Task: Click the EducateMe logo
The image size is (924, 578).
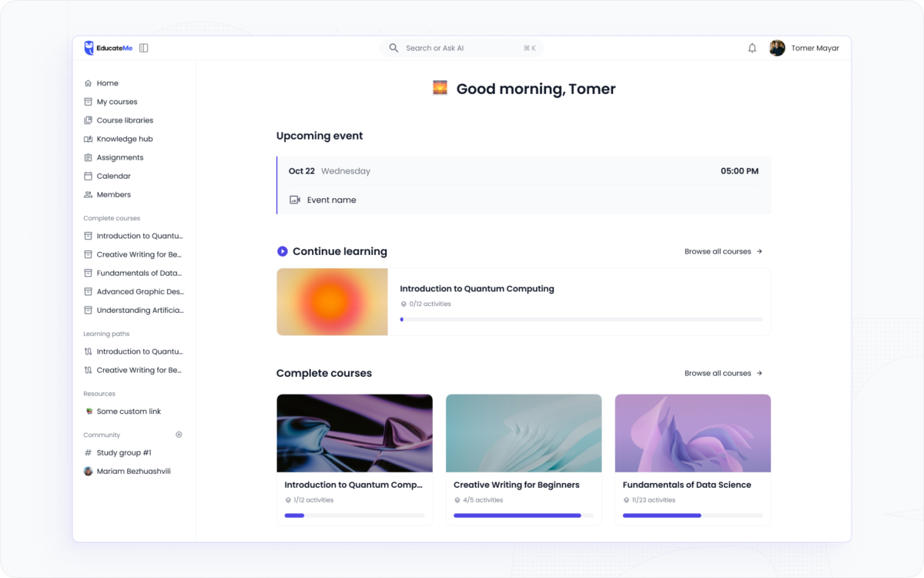Action: [109, 48]
